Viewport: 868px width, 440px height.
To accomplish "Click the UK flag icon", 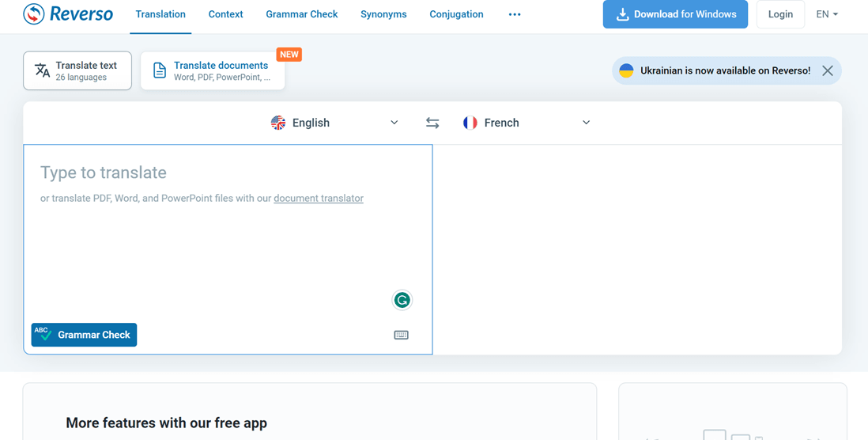I will pos(278,123).
